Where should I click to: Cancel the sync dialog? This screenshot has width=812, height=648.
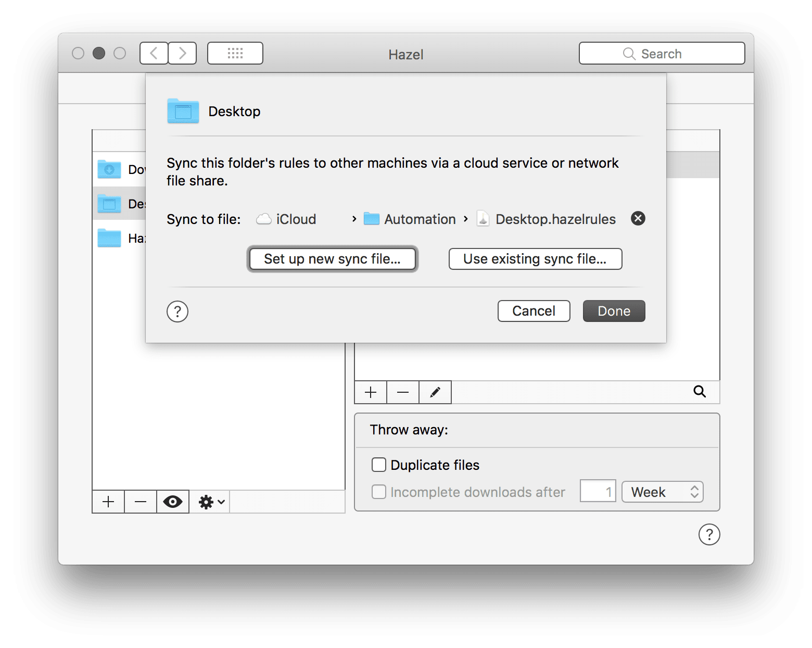coord(534,311)
